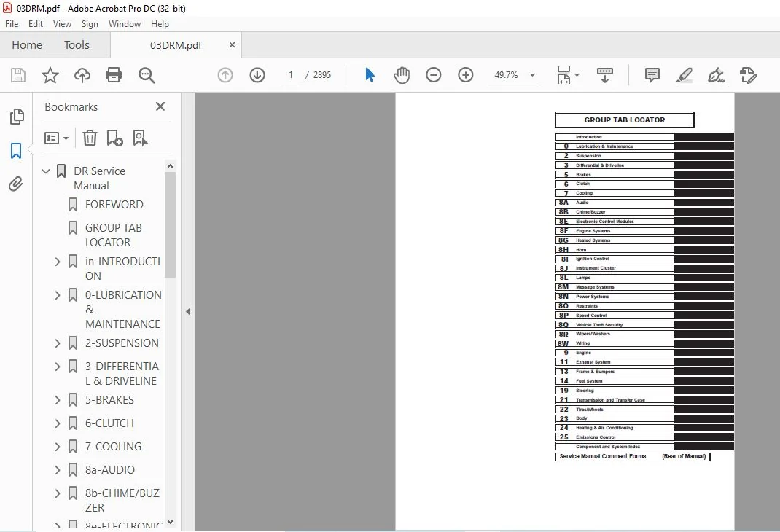The image size is (780, 532).
Task: Expand the in-INTRODUCTION bookmark
Action: [57, 262]
